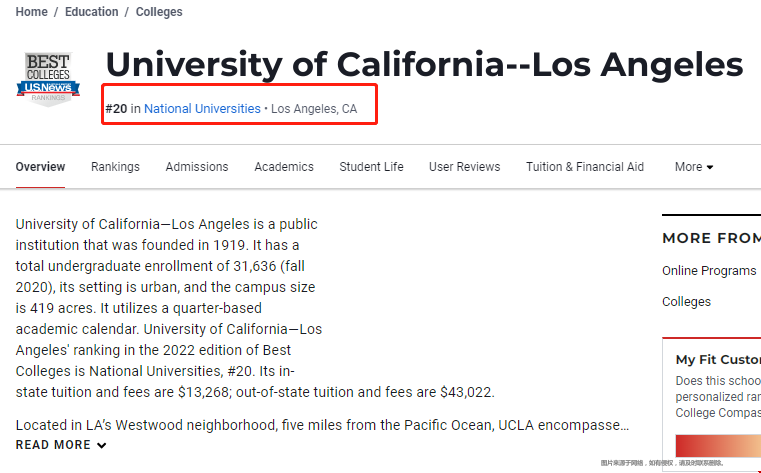
Task: Open the Home breadcrumb link
Action: tap(32, 12)
